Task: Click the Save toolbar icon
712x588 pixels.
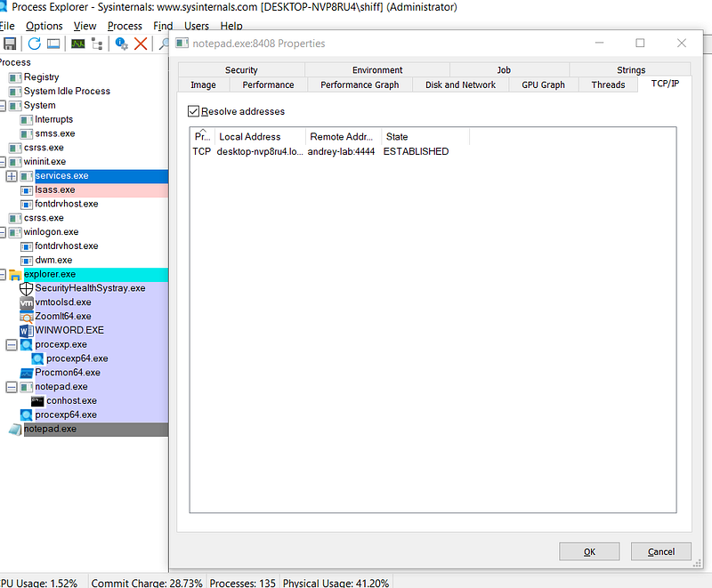Action: coord(10,44)
